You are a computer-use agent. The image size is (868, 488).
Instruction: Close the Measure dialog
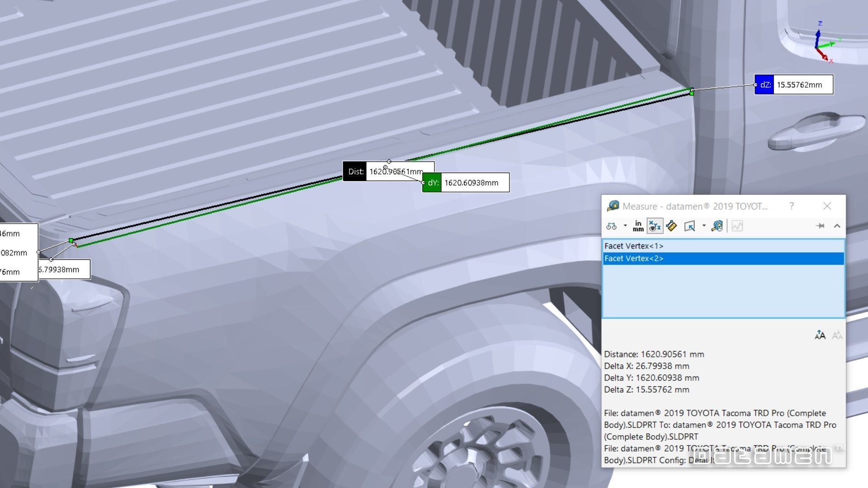(x=827, y=206)
